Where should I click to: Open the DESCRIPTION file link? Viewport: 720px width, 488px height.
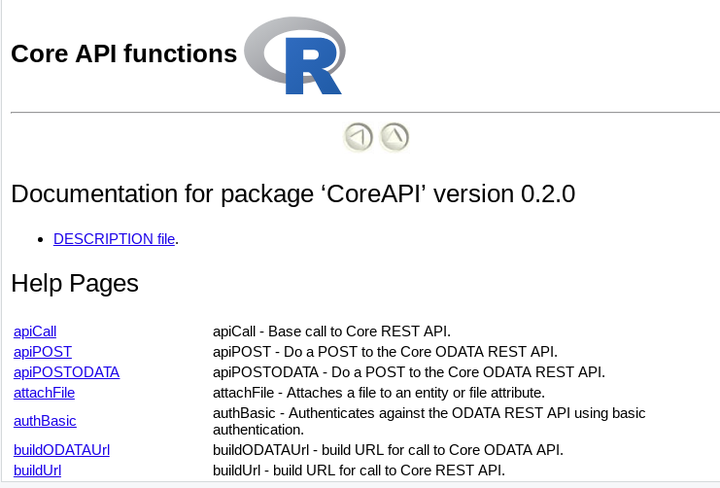[x=114, y=239]
